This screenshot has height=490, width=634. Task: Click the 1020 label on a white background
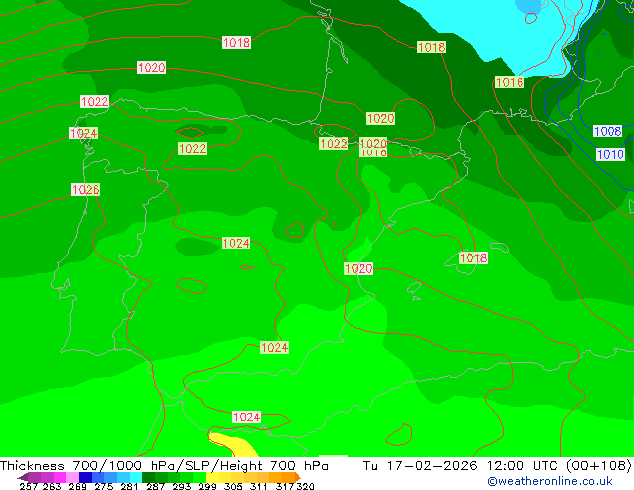pyautogui.click(x=152, y=68)
